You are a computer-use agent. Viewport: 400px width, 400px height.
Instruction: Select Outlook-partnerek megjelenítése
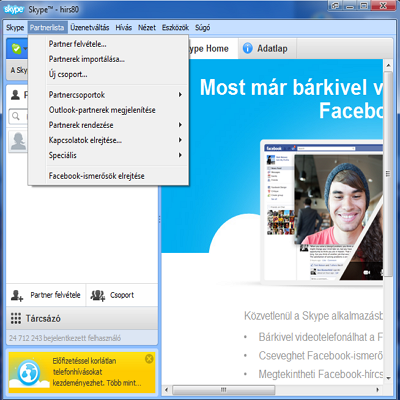109,110
